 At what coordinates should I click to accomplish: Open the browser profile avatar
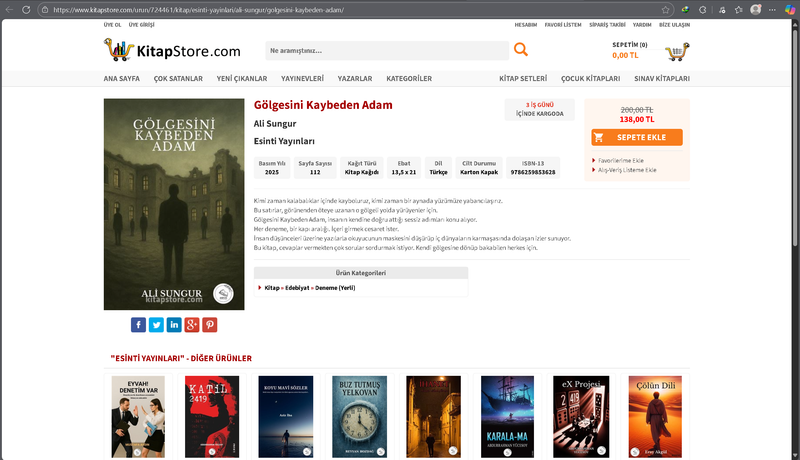pyautogui.click(x=756, y=9)
